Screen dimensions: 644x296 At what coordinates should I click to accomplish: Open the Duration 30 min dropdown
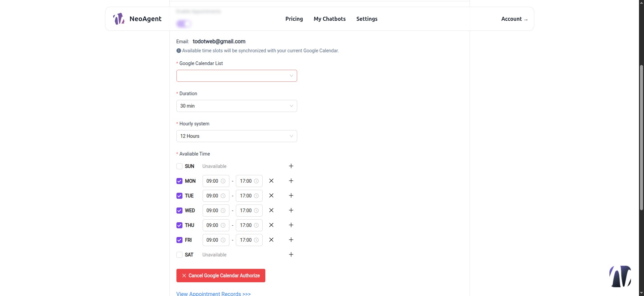point(237,106)
